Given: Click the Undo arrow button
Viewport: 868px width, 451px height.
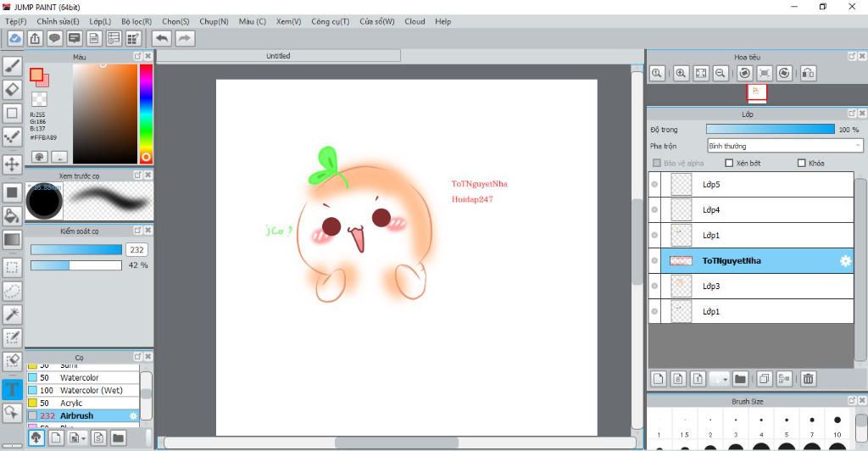Looking at the screenshot, I should tap(162, 38).
